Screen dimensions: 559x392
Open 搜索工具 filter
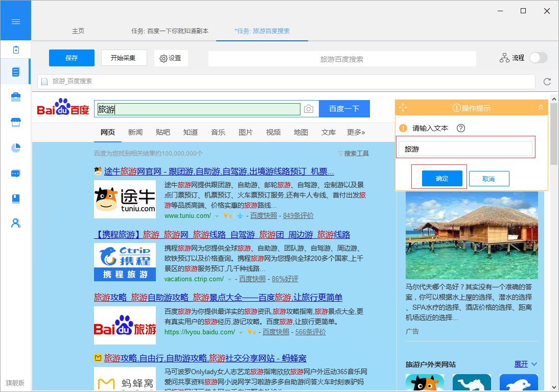point(353,154)
